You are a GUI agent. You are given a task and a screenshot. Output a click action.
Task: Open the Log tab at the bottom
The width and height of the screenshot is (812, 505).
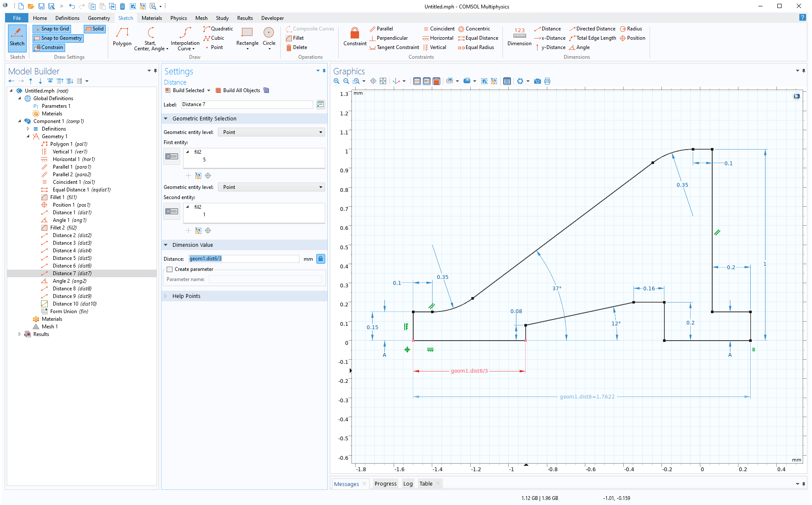point(408,483)
